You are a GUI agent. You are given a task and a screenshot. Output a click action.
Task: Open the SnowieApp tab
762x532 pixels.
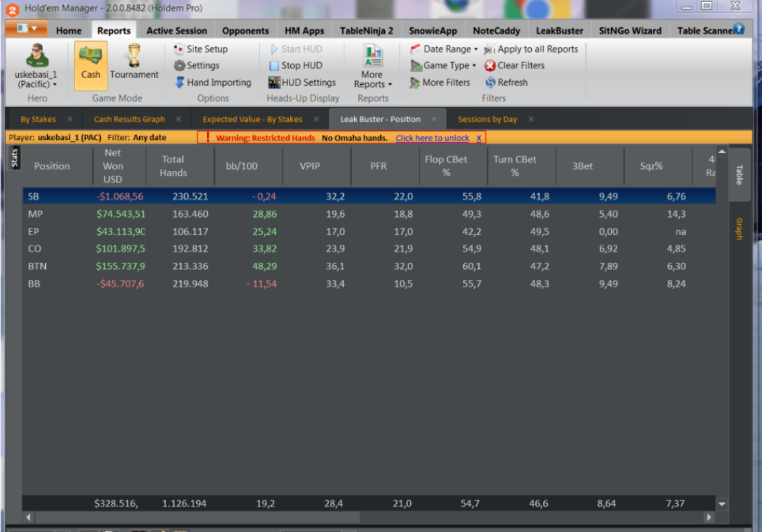[x=433, y=31]
